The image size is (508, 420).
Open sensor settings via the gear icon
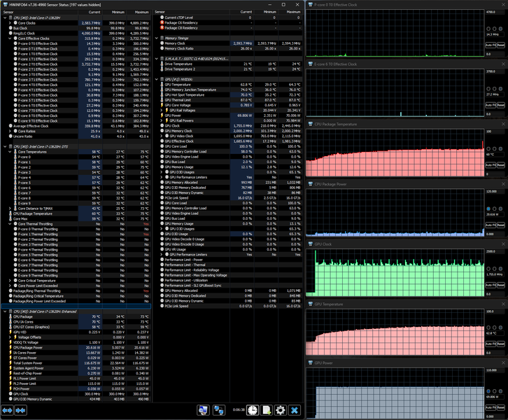coord(281,410)
